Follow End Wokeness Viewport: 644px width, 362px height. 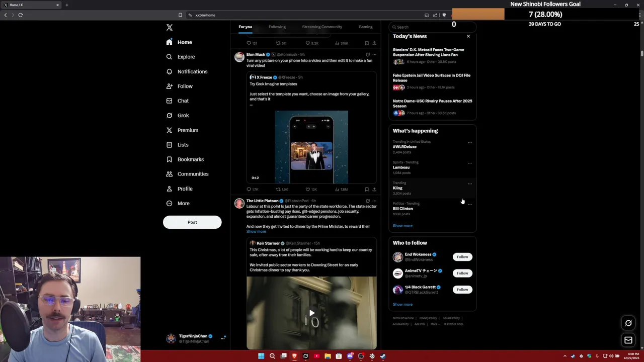[462, 257]
